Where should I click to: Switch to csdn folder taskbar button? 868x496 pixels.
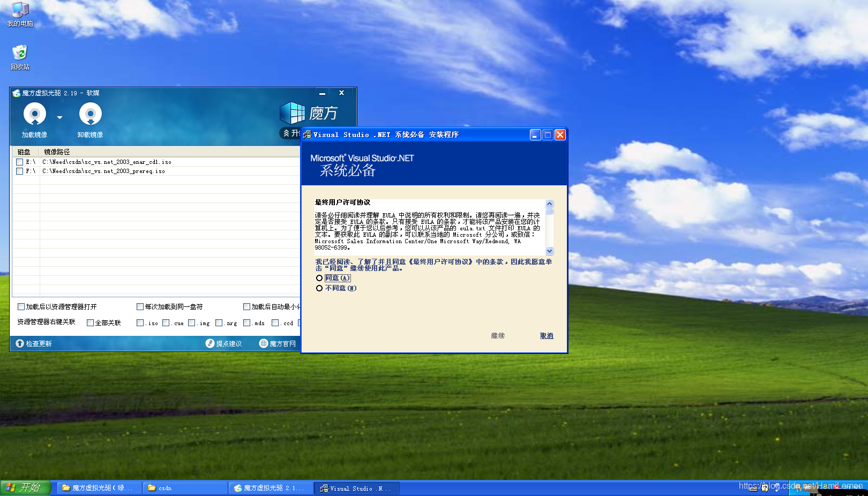pos(185,488)
